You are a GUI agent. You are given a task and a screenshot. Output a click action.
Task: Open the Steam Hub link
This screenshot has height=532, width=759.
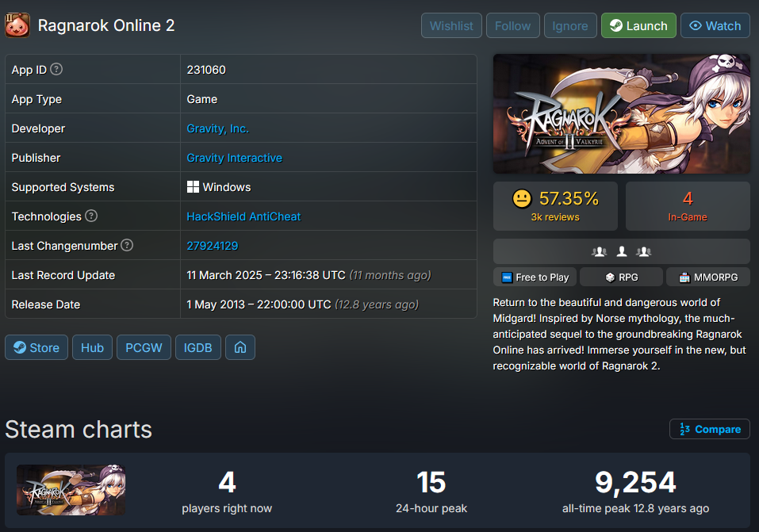[92, 347]
